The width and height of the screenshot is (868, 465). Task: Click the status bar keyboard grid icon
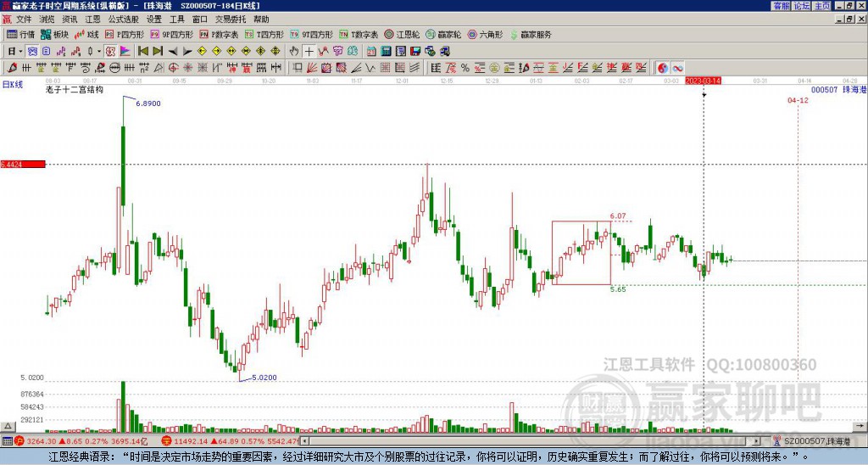[x=7, y=441]
